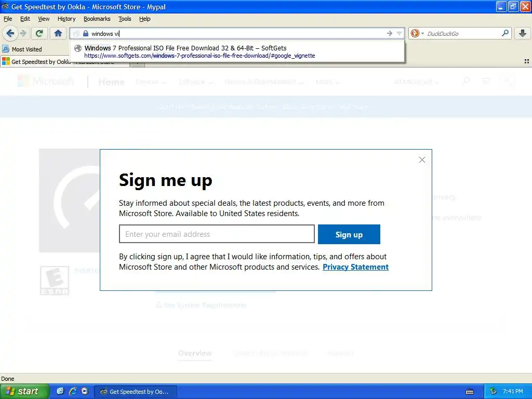
Task: Expand the address bar history dropdown
Action: click(x=400, y=33)
